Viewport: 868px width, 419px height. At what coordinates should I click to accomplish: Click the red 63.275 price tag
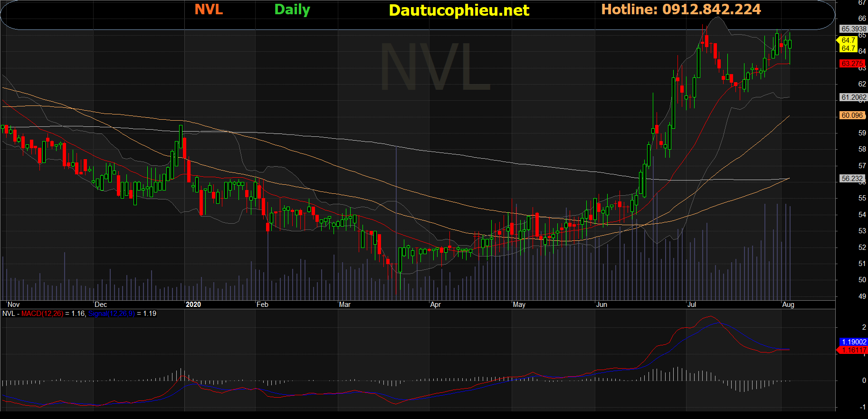852,64
